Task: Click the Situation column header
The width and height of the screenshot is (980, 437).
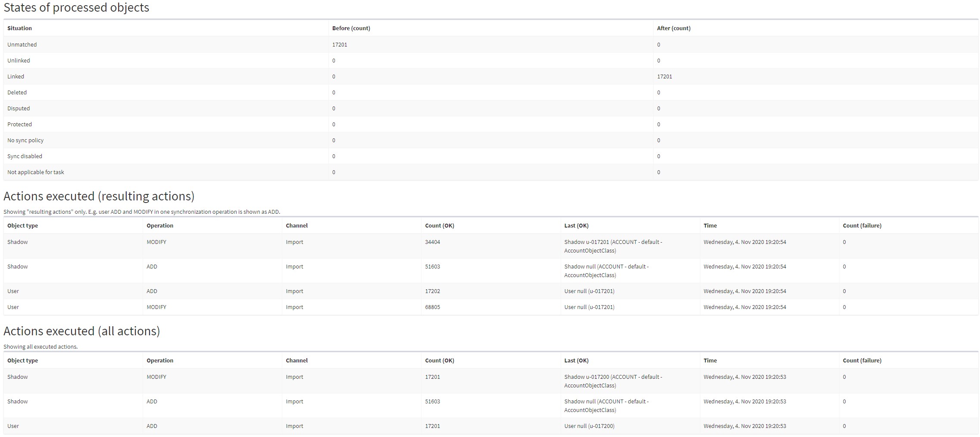Action: [x=19, y=28]
